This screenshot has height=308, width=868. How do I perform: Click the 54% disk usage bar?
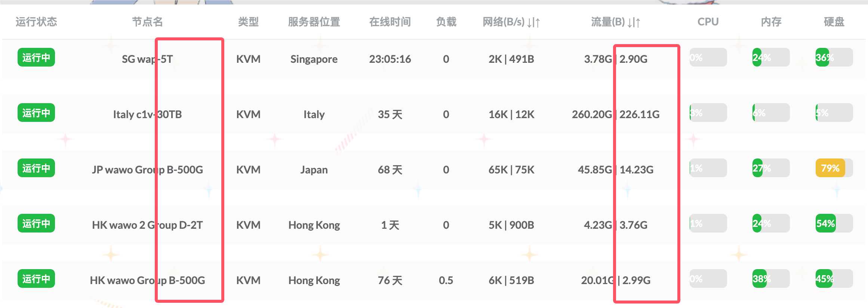834,224
